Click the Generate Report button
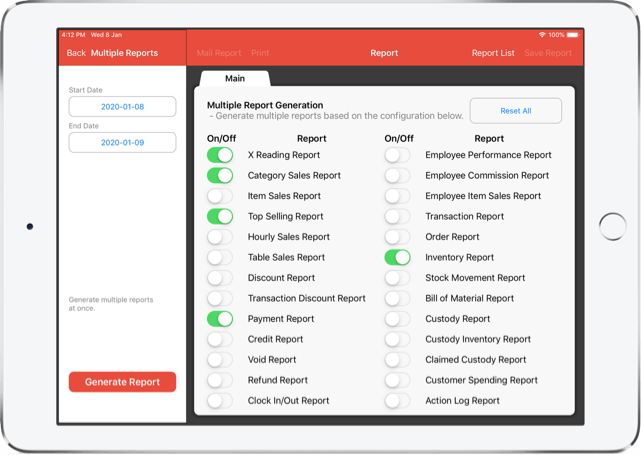Viewport: 641px width, 455px height. pos(122,382)
